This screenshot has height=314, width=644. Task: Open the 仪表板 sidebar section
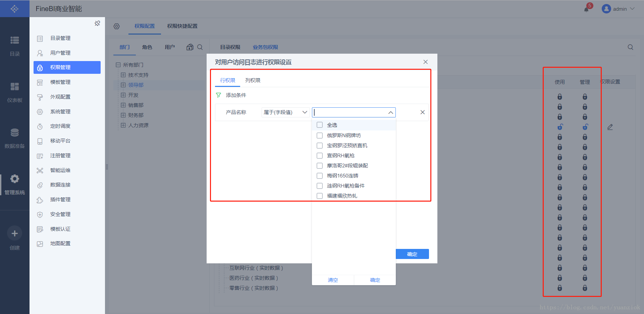click(x=14, y=92)
